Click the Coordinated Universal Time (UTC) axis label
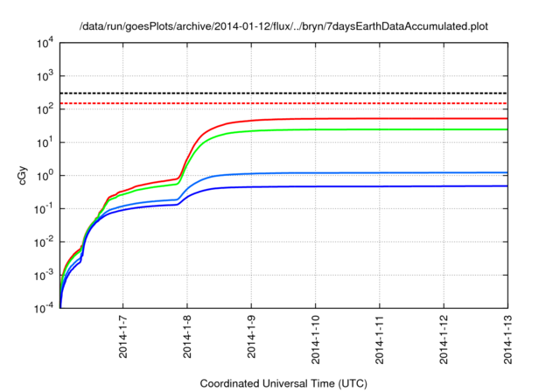560x392 pixels. 283,383
